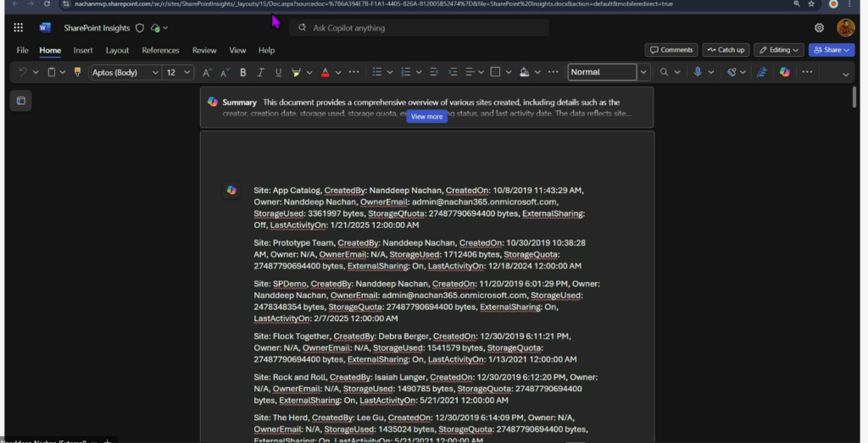
Task: Open the navigation pane icon at left
Action: pos(21,101)
